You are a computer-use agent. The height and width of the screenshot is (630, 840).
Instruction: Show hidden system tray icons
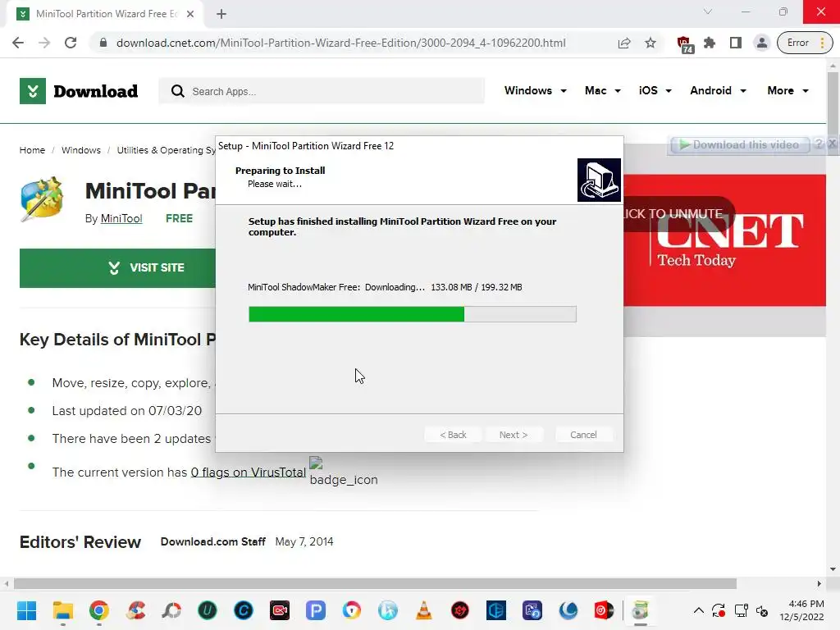click(699, 610)
